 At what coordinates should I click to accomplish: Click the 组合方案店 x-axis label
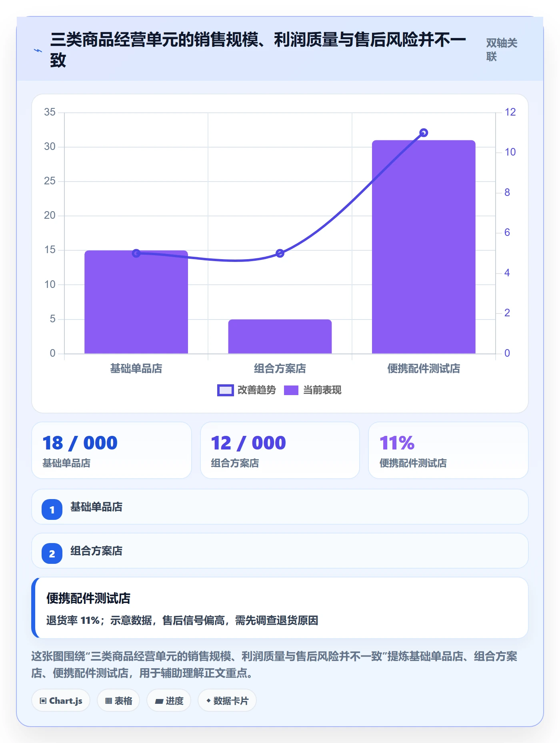280,368
